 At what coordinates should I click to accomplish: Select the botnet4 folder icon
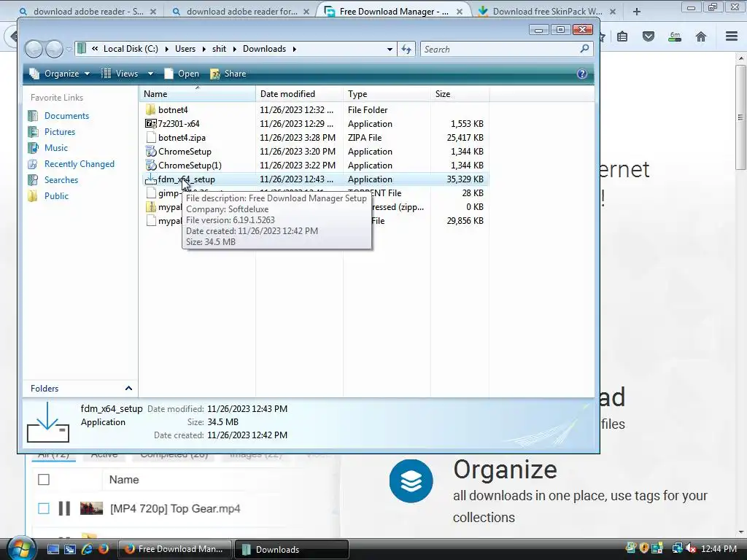click(x=150, y=110)
